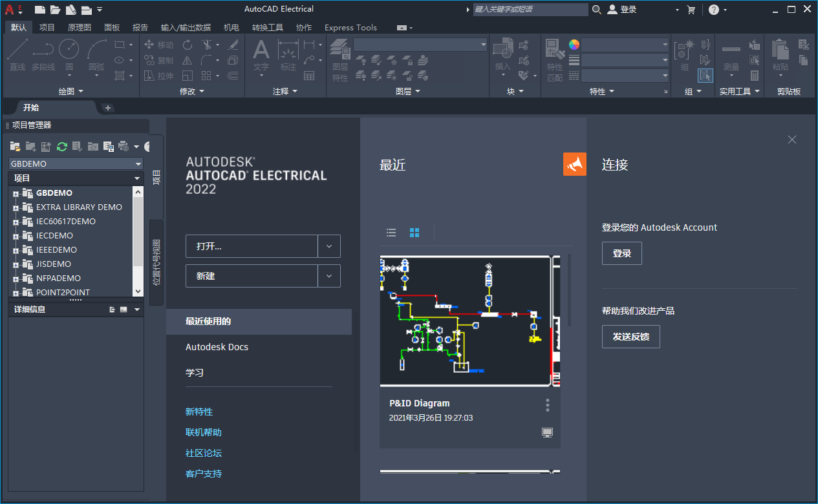Click the 复制 (Copy) tool

click(158, 60)
